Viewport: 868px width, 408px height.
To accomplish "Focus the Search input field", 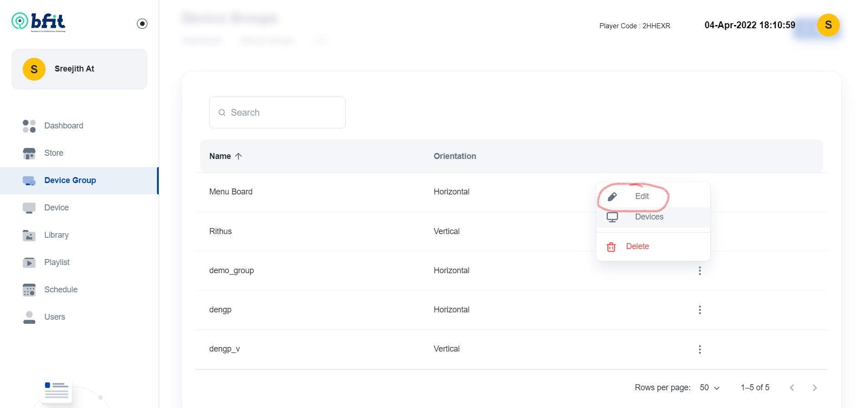I will pos(278,112).
